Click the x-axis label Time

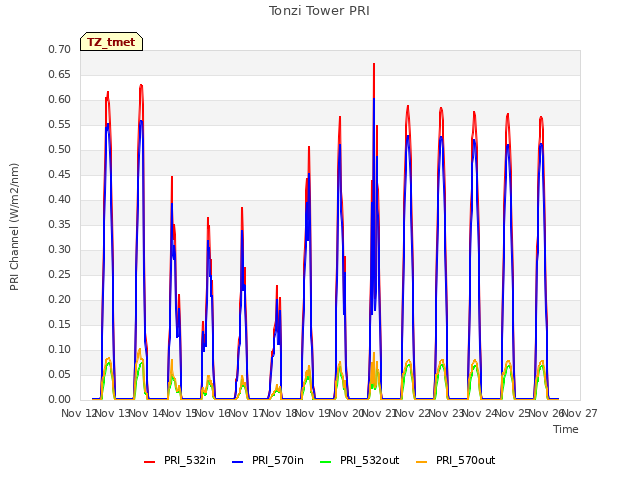point(566,429)
